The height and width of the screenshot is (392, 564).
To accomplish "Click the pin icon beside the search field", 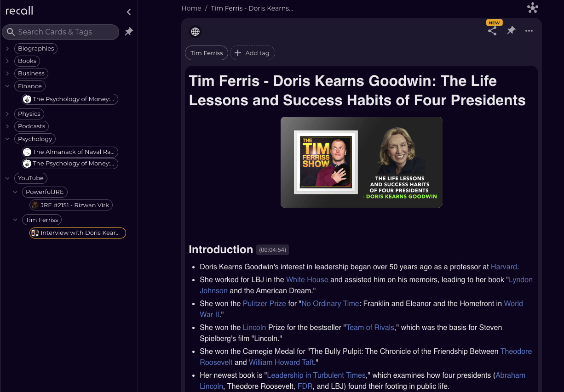I will point(129,32).
